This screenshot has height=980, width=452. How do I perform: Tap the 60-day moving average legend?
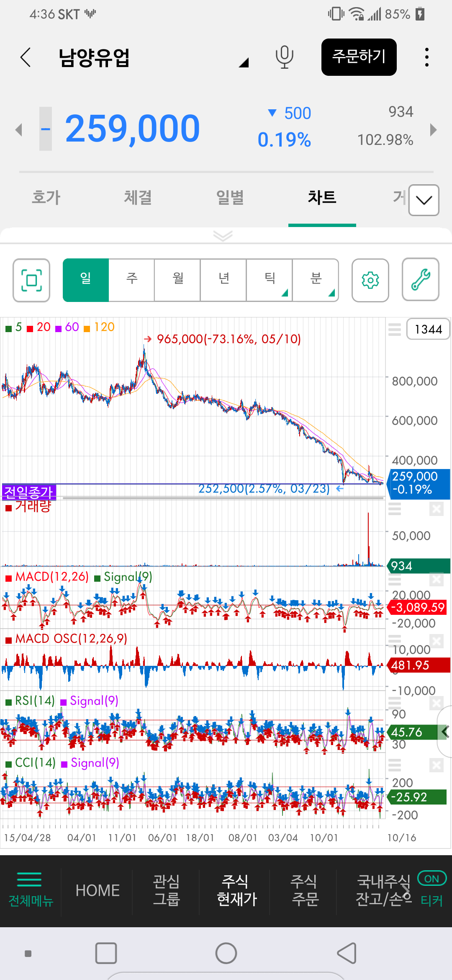point(67,327)
